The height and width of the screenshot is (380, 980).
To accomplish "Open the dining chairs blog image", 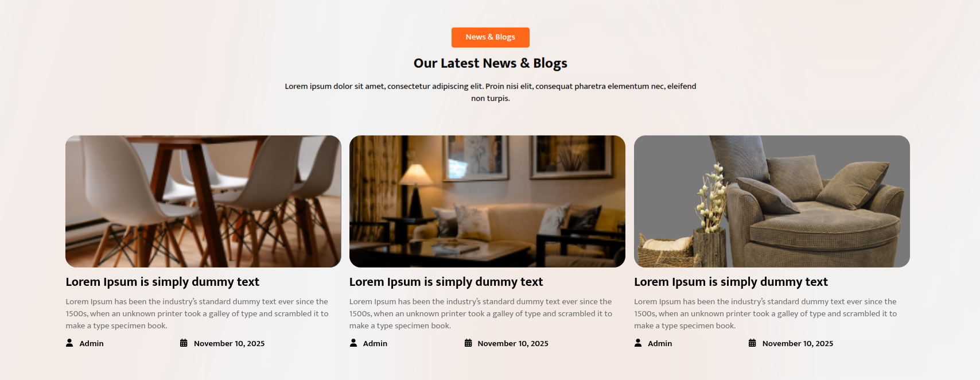I will point(203,201).
